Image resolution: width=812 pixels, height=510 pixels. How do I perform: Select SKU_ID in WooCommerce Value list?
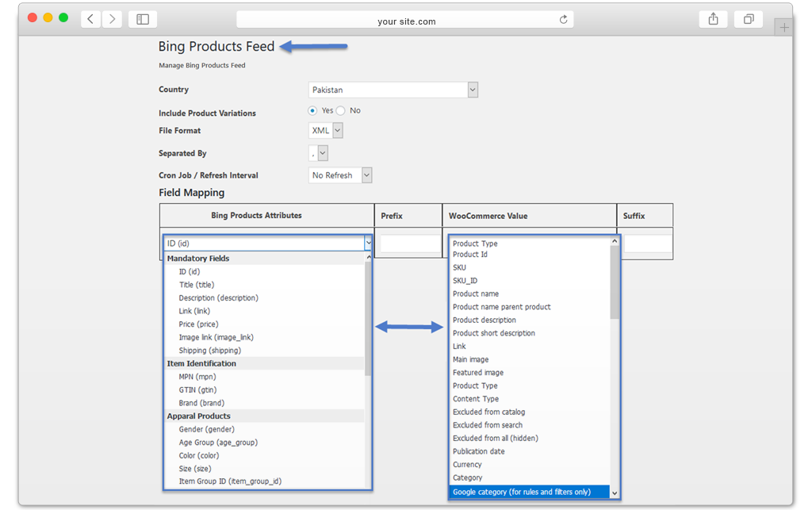pyautogui.click(x=465, y=281)
